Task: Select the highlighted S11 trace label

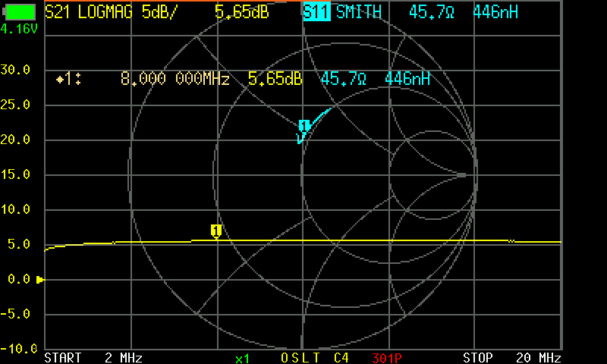Action: 316,12
